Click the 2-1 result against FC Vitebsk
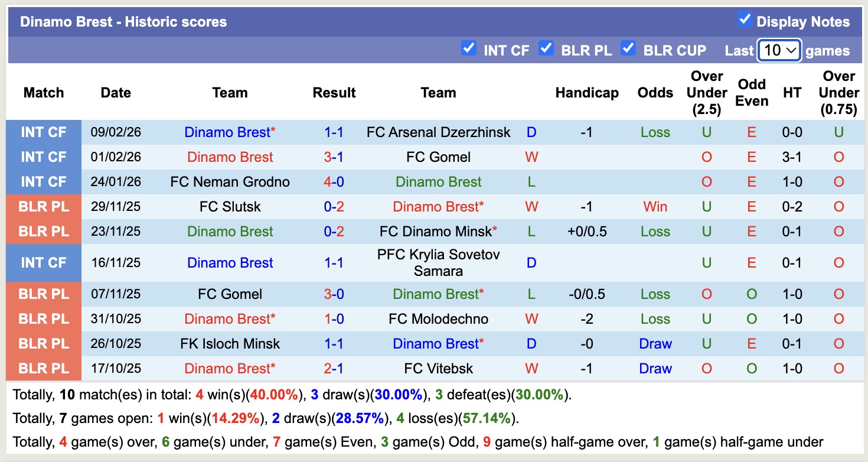868x462 pixels. coord(334,369)
